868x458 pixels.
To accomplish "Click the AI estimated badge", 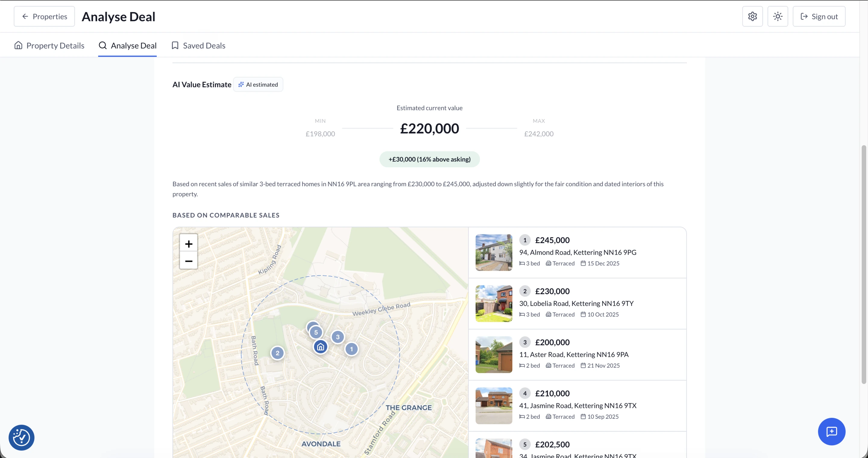I will pyautogui.click(x=258, y=85).
